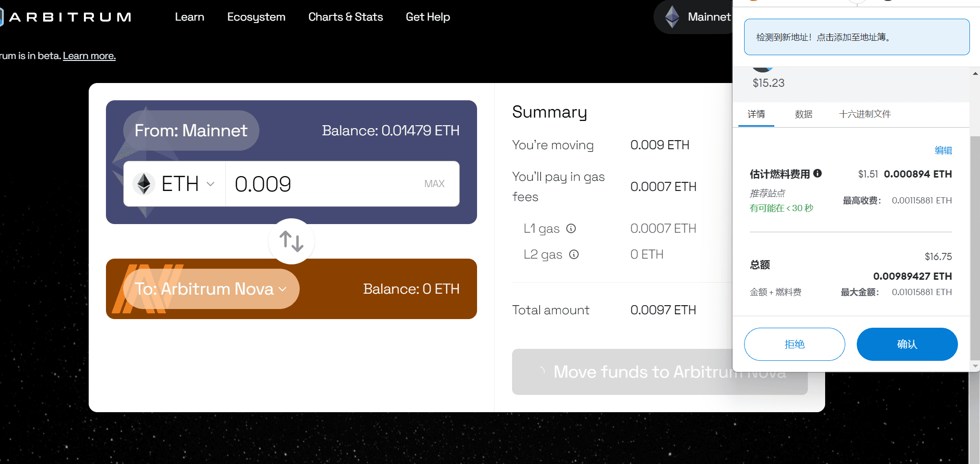Open the Charts & Stats menu
This screenshot has width=980, height=464.
coord(346,17)
